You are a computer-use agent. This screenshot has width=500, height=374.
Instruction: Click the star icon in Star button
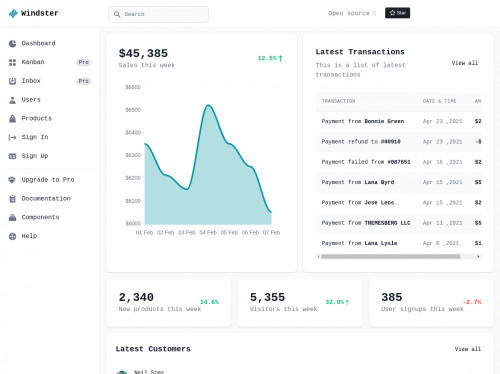point(392,13)
